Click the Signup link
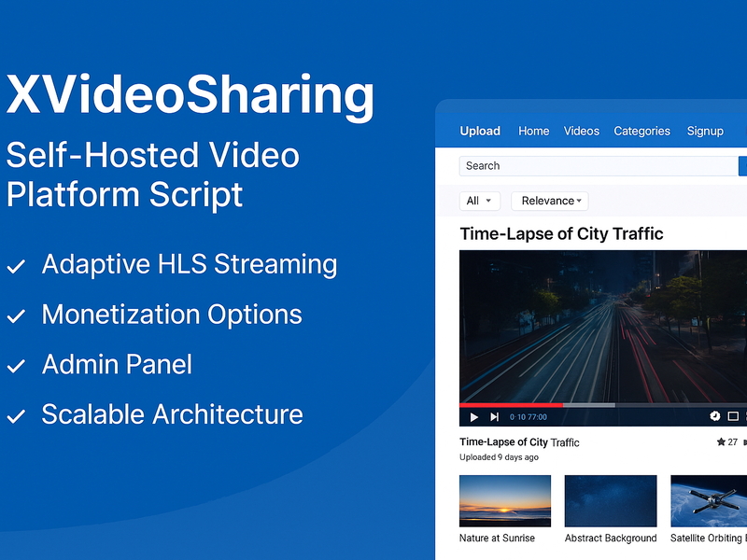747x560 pixels. coord(705,131)
